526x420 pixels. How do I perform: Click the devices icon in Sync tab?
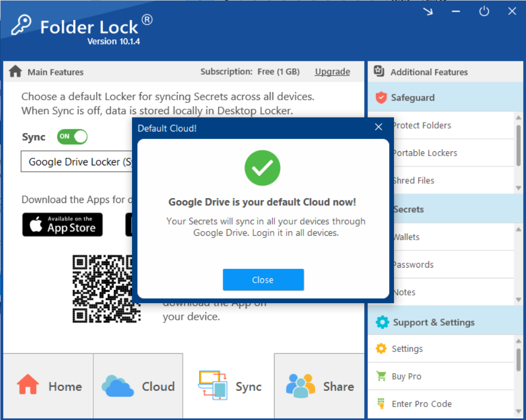[213, 385]
